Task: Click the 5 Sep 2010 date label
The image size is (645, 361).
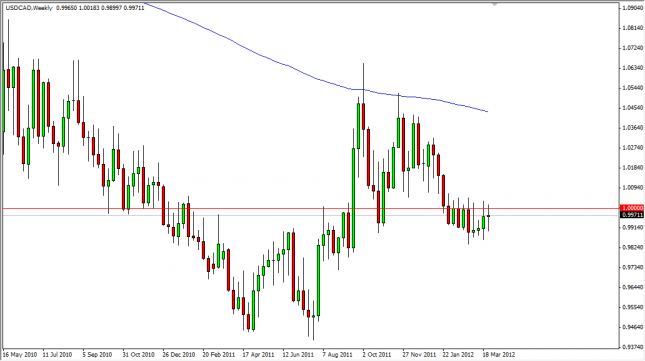Action: 97,354
